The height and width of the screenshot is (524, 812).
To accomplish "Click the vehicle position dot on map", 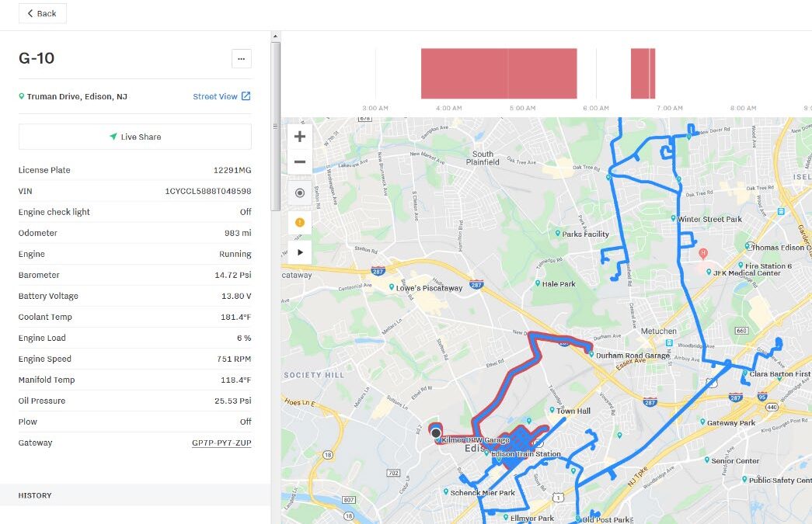I will click(x=436, y=432).
